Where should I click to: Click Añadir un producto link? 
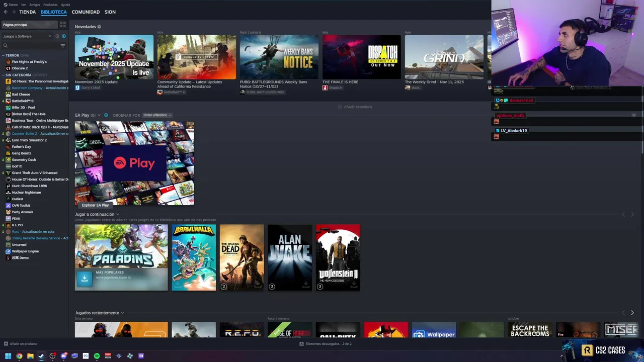pyautogui.click(x=24, y=344)
